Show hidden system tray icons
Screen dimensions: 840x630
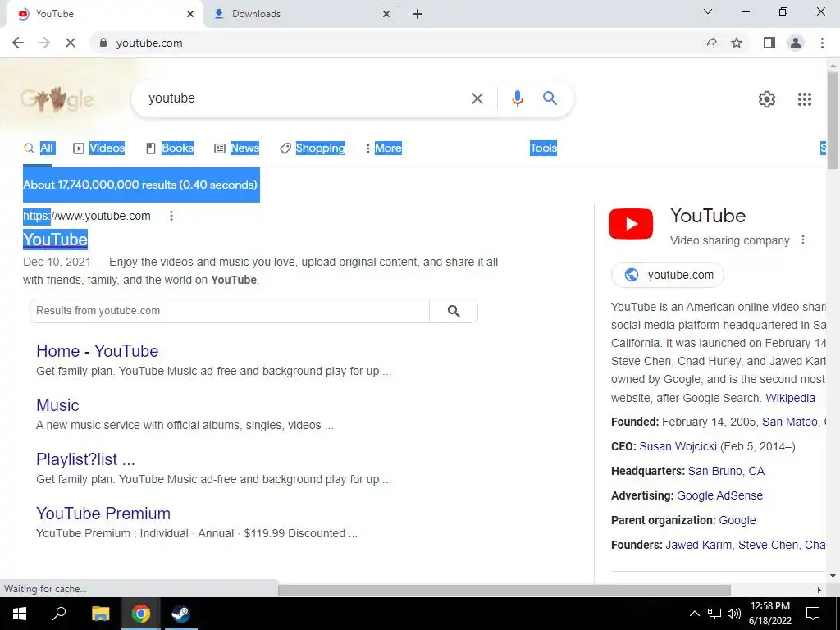(694, 614)
